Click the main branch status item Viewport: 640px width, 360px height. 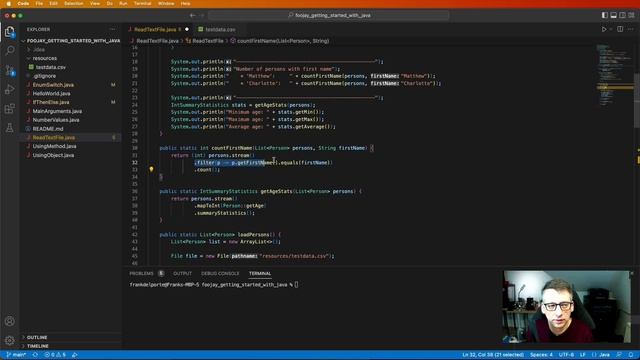point(16,355)
